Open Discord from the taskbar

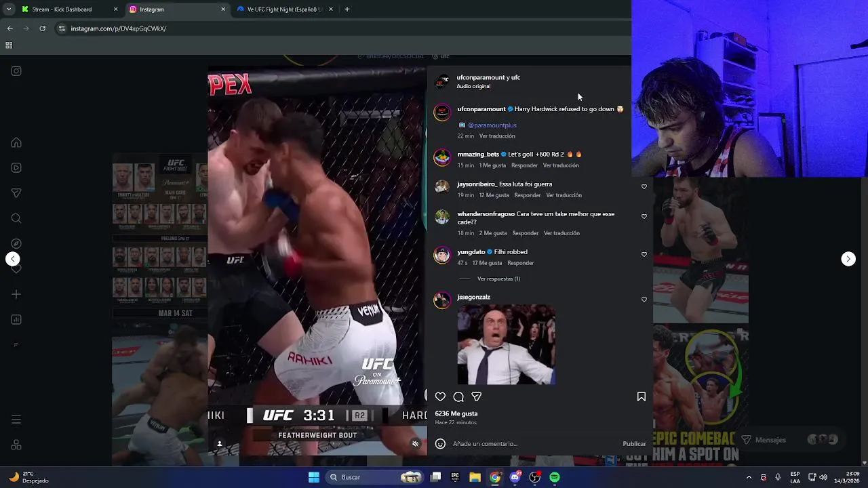click(x=515, y=477)
